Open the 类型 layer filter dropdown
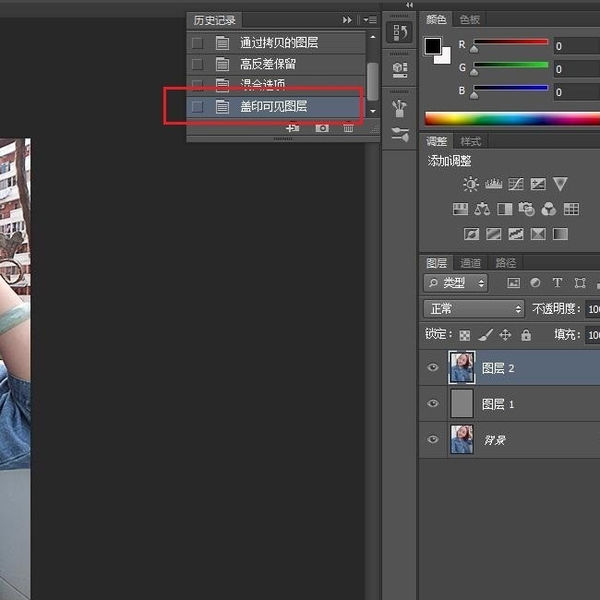The width and height of the screenshot is (600, 600). pos(455,283)
